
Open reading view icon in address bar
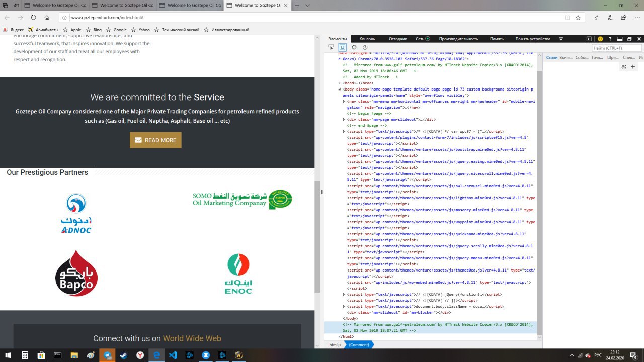pos(567,17)
